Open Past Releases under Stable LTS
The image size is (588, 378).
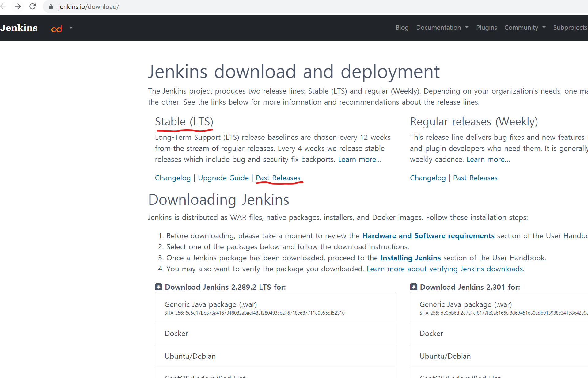pyautogui.click(x=278, y=178)
